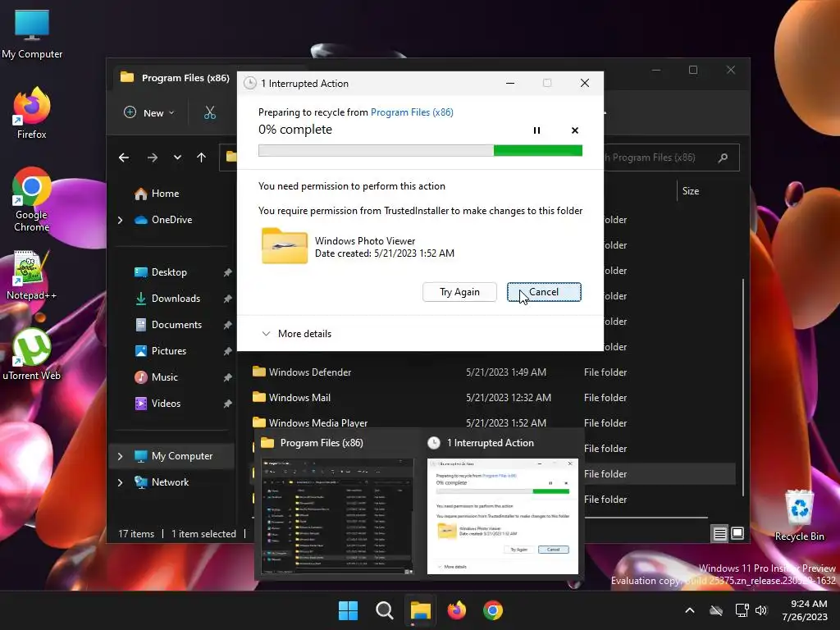Select Documents in Quick access
The image size is (840, 630).
176,325
